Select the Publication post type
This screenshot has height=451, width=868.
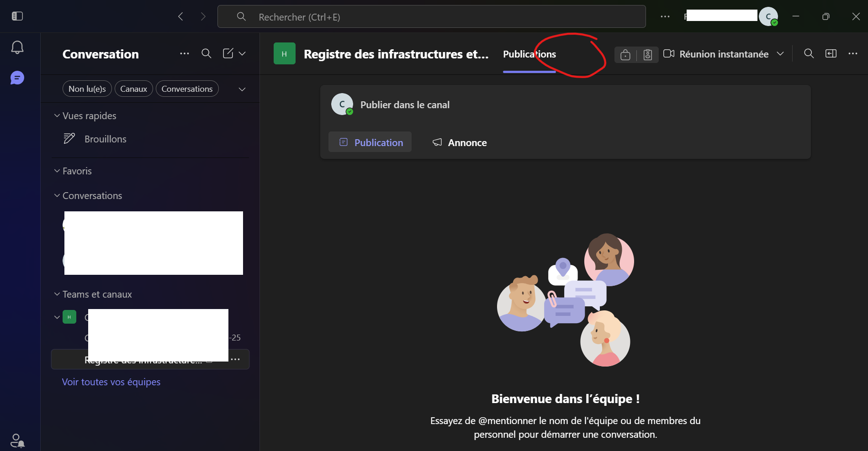point(370,142)
